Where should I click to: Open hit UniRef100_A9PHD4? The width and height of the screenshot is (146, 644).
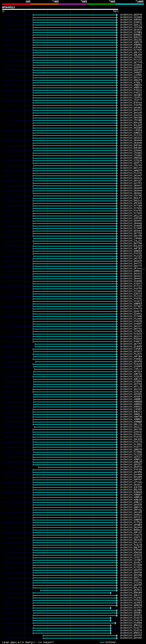[x=131, y=20]
